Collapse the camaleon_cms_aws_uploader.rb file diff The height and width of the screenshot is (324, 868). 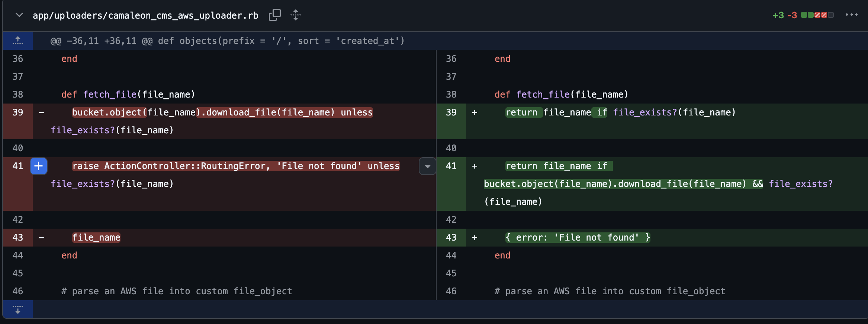tap(19, 15)
